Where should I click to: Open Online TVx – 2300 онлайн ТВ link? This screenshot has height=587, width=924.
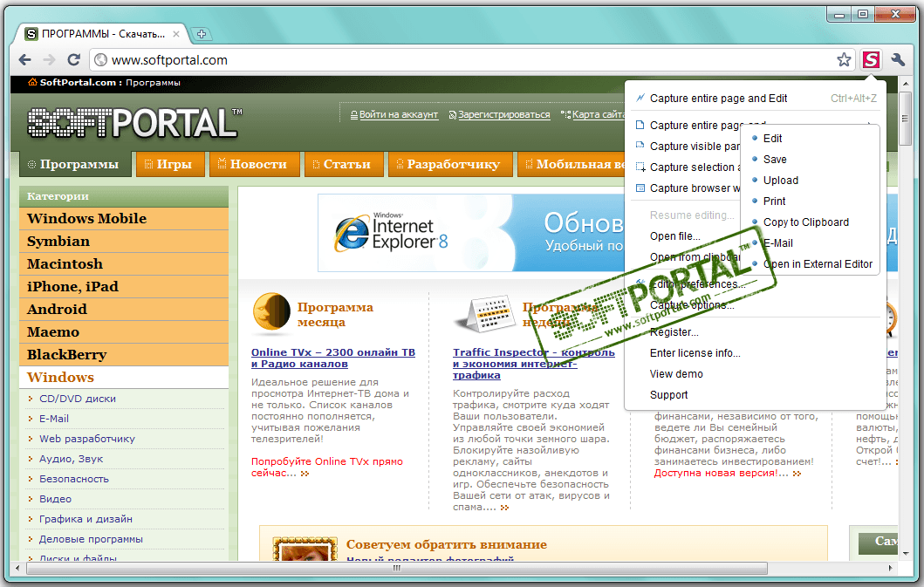(x=333, y=358)
